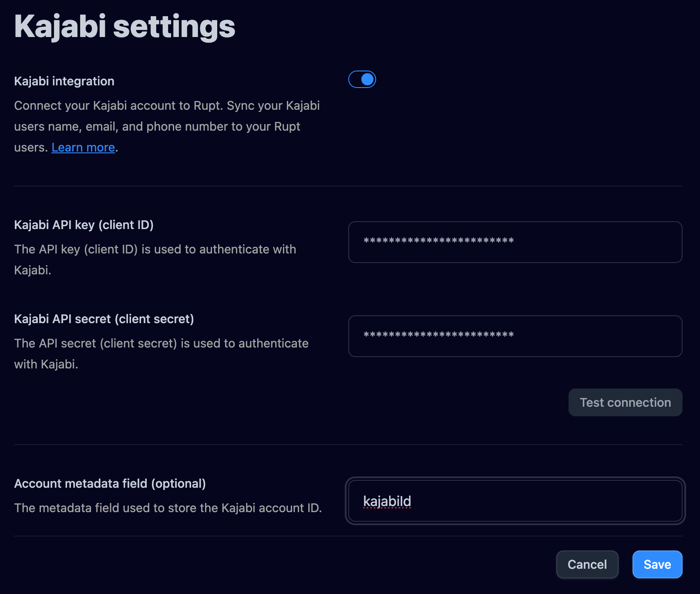Click the Account metadata field containing kajabild
The height and width of the screenshot is (594, 700).
(515, 501)
